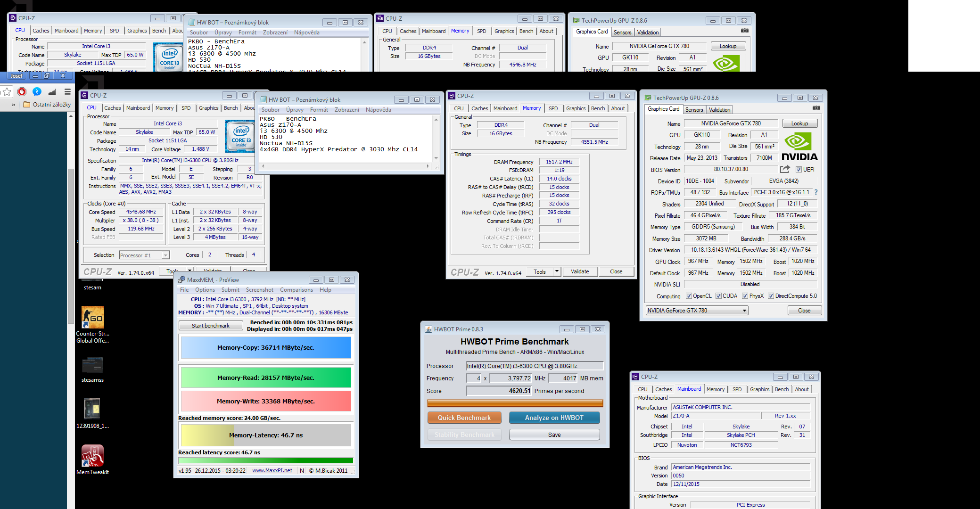
Task: Open the Submit menu in MaxxMEM
Action: [231, 290]
